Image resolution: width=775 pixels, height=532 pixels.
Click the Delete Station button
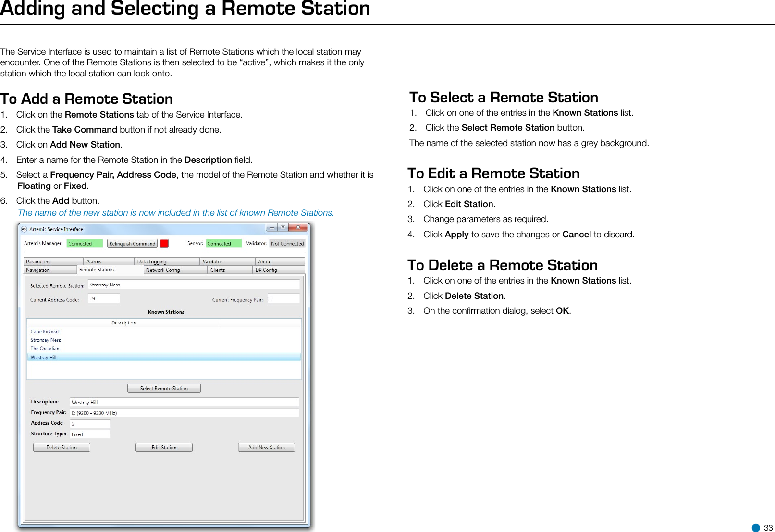(x=62, y=447)
